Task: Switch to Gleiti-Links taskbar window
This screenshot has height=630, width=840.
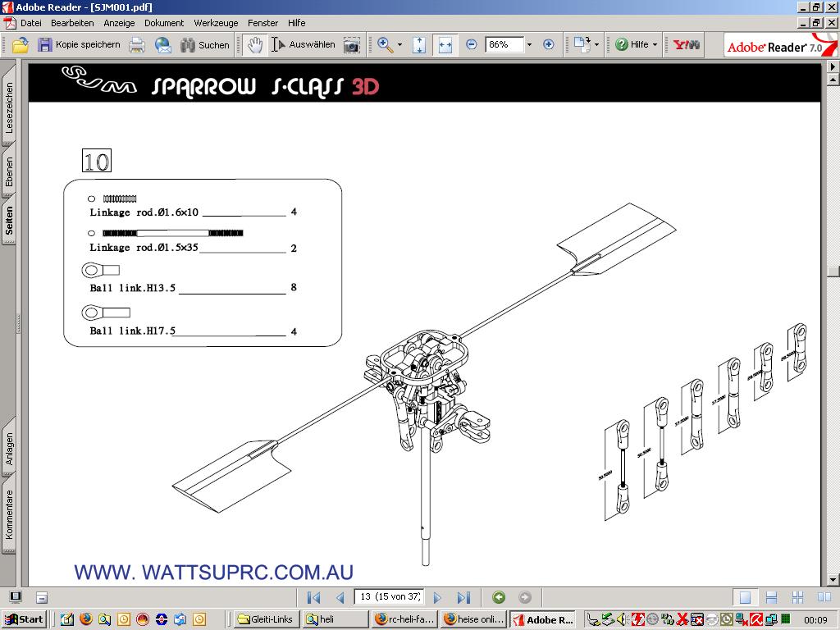Action: [x=267, y=619]
